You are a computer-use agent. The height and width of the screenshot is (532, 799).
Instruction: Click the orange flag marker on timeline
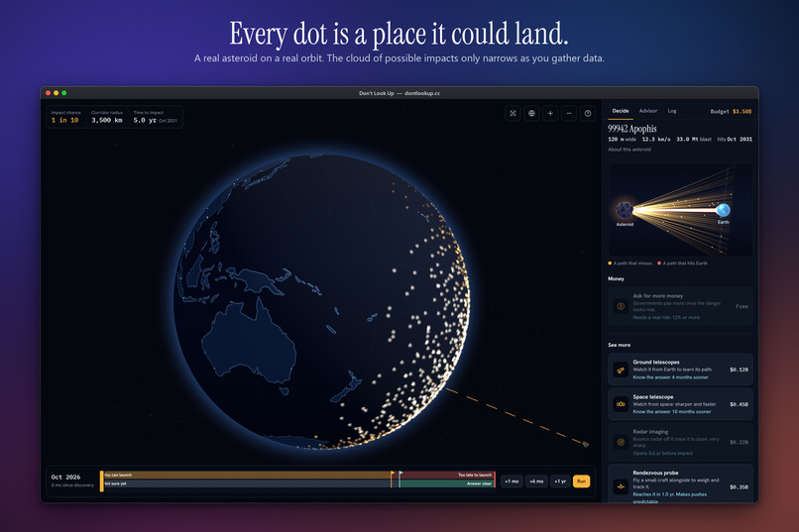(392, 479)
